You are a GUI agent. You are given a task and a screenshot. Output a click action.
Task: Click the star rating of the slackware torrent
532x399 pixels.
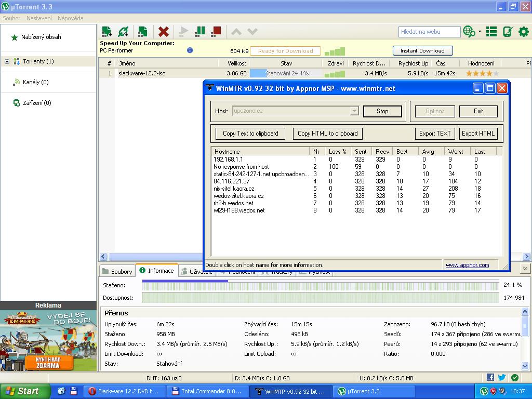(482, 73)
